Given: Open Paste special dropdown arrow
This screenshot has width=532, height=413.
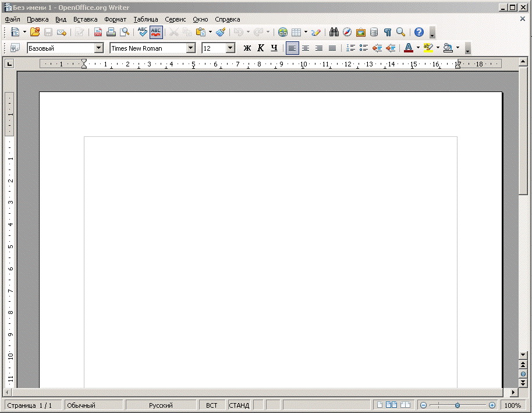Looking at the screenshot, I should click(x=210, y=32).
